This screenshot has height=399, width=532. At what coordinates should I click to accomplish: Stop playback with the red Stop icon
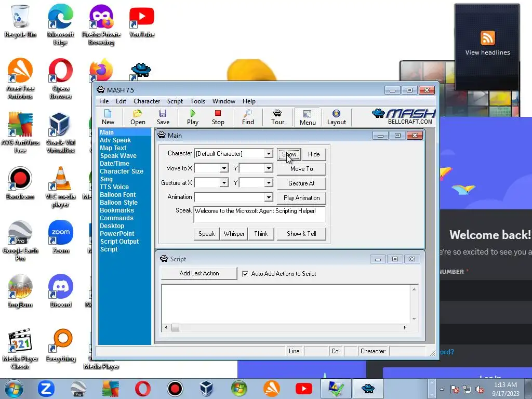218,117
